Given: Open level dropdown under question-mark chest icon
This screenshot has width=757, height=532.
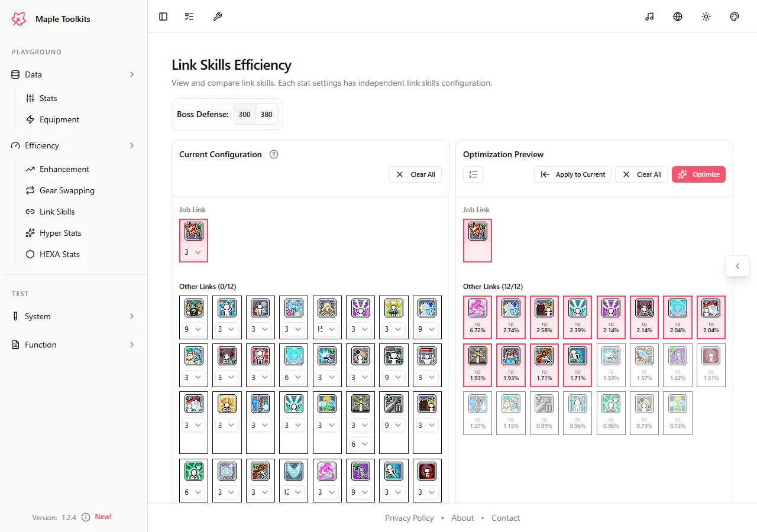Looking at the screenshot, I should pyautogui.click(x=194, y=329).
